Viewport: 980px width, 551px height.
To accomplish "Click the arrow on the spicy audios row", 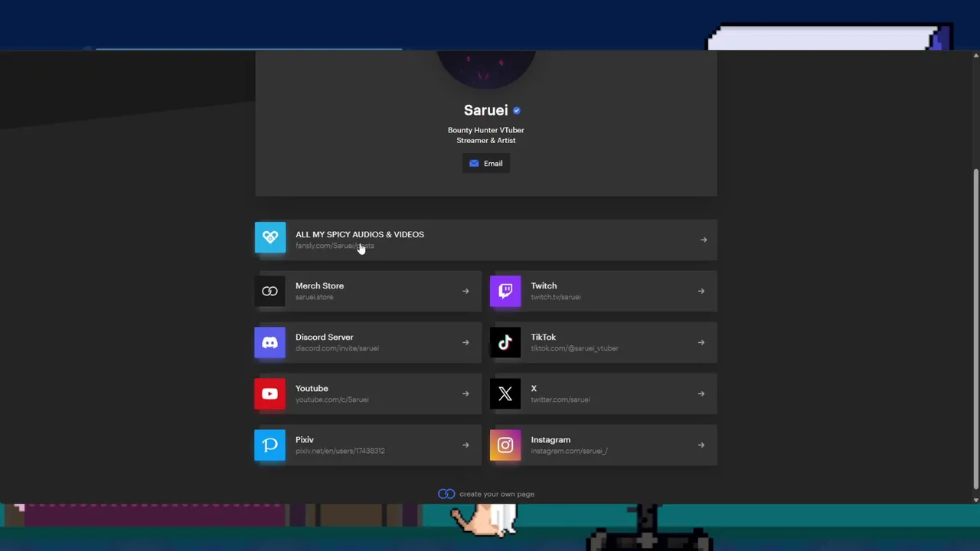I will click(x=704, y=240).
